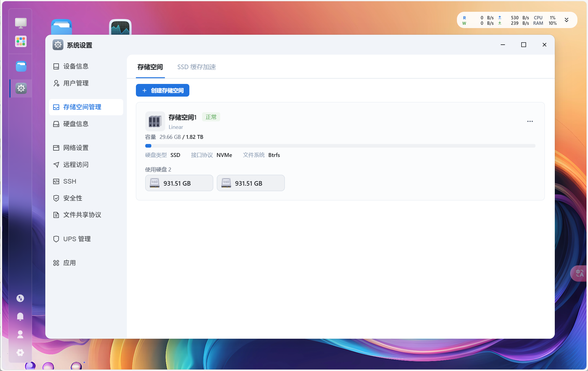The height and width of the screenshot is (371, 588).
Task: Open the notifications bell icon
Action: [20, 316]
